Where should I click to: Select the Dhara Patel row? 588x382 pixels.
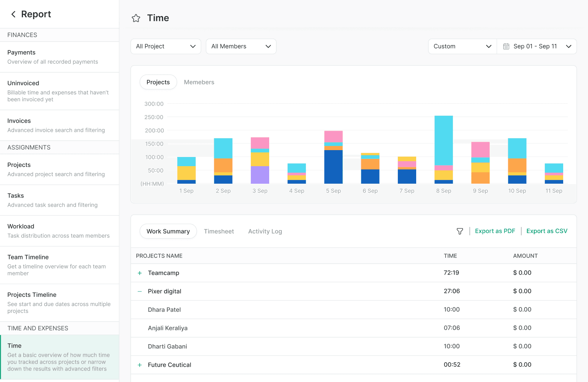pyautogui.click(x=164, y=310)
